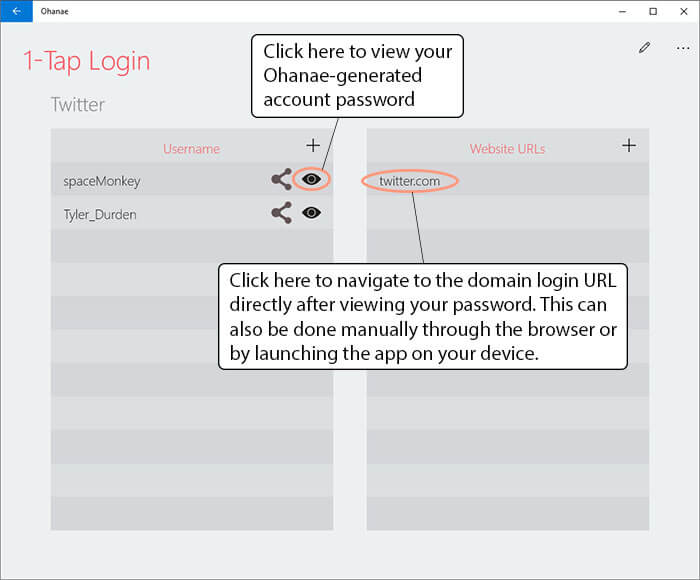
Task: Reveal Tyler_Durden password with eye icon
Action: coord(311,213)
